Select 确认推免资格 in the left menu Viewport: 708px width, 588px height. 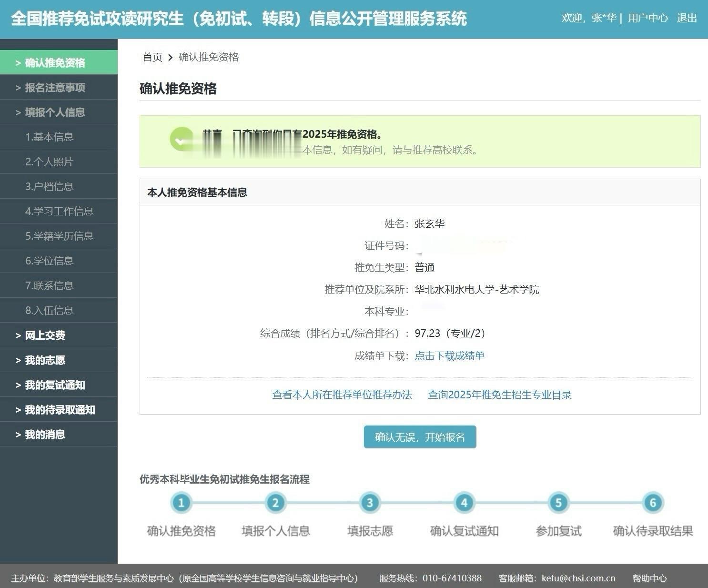click(x=55, y=63)
